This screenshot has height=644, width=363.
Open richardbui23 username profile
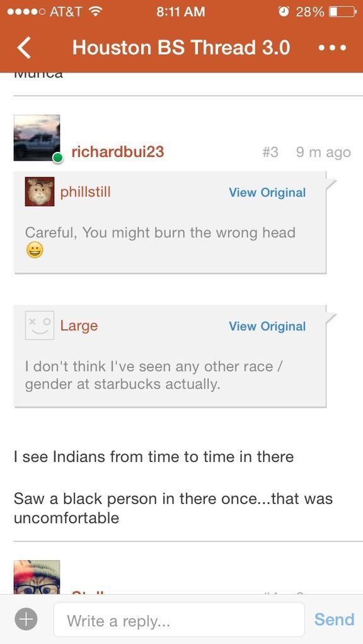click(118, 152)
